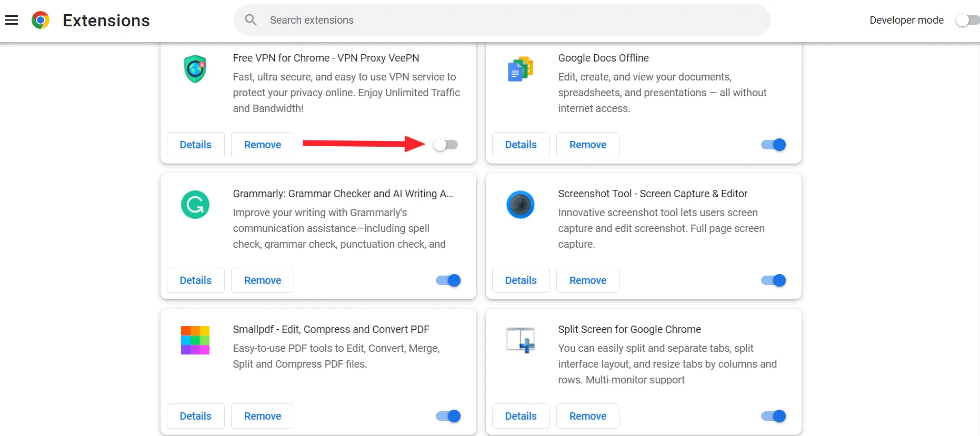Disable the Google Docs Offline toggle

[x=774, y=145]
